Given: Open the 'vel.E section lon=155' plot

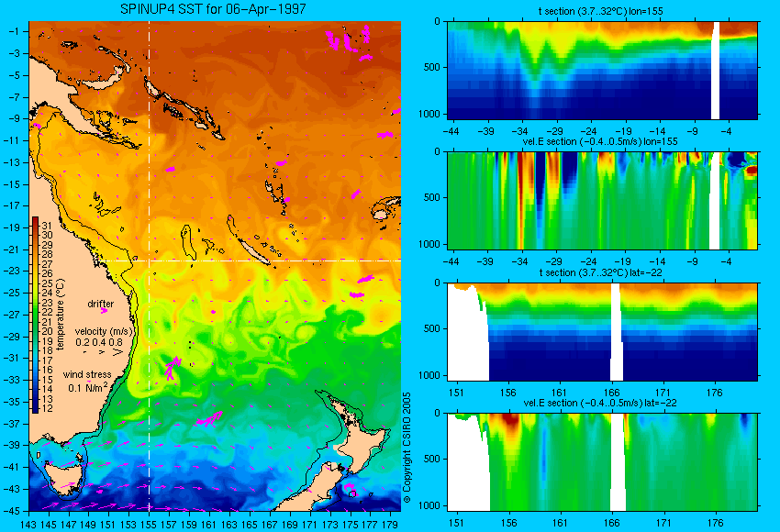Looking at the screenshot, I should pos(602,201).
